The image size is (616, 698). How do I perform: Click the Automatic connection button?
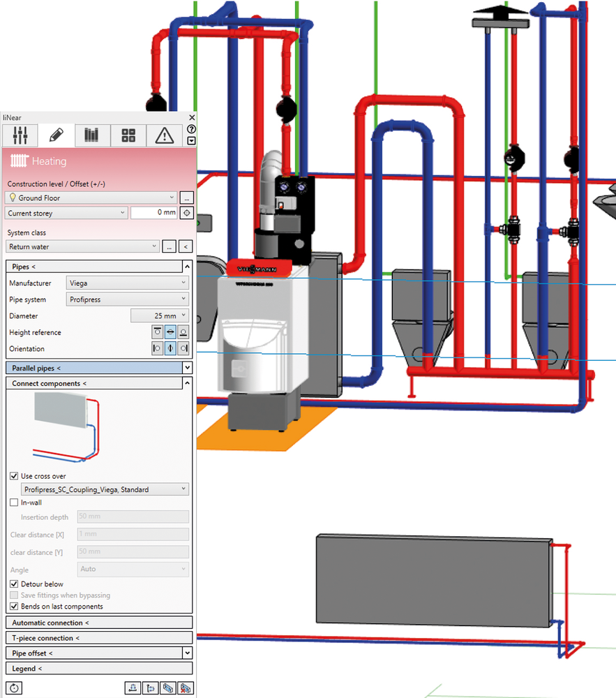click(98, 623)
